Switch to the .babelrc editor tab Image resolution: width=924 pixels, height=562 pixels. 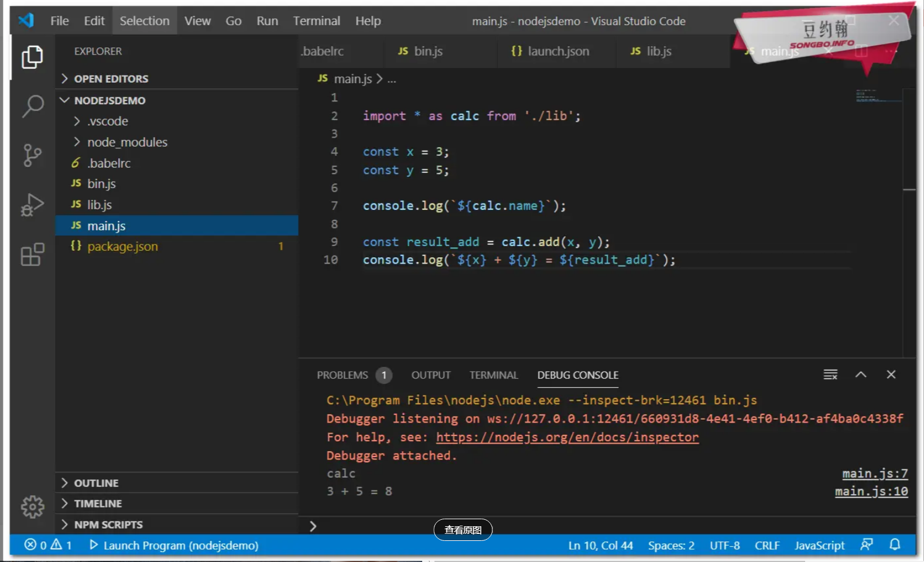340,52
